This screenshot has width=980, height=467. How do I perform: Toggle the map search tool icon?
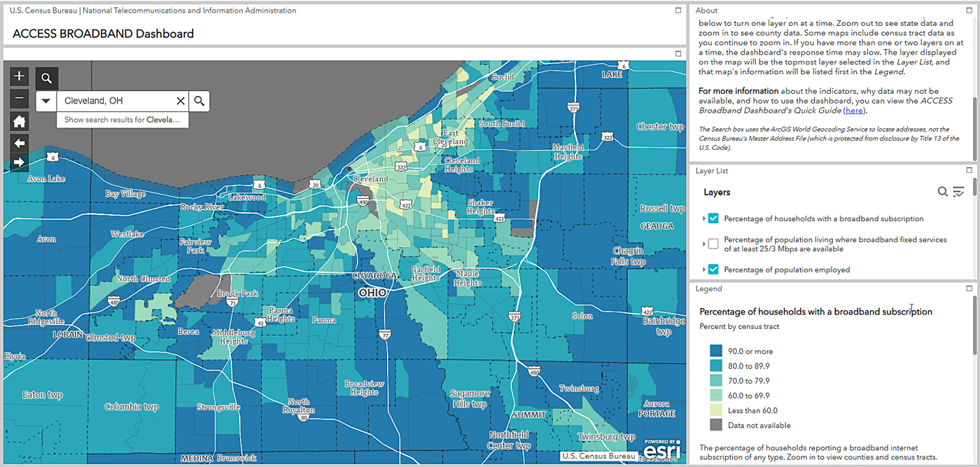tap(46, 78)
